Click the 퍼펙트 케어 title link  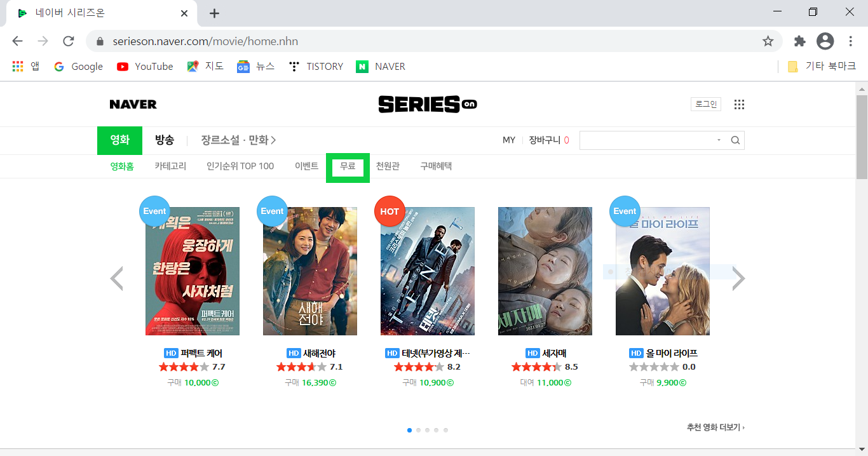point(201,353)
